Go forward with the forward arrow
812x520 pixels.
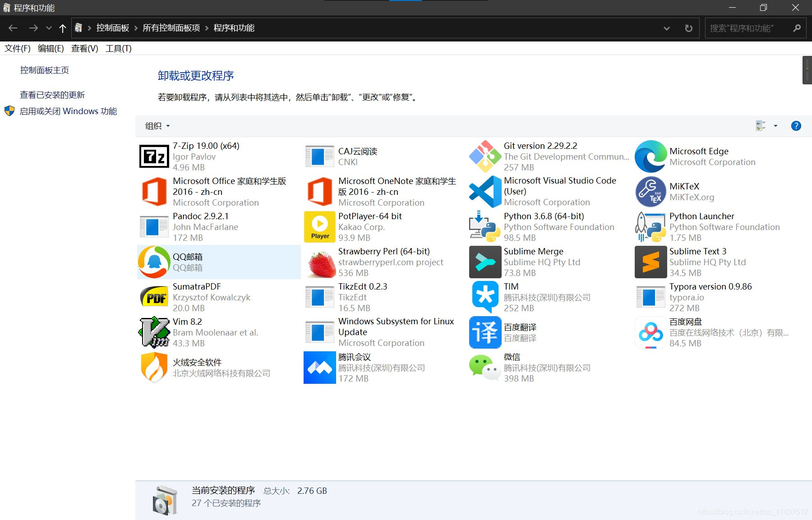coord(33,28)
